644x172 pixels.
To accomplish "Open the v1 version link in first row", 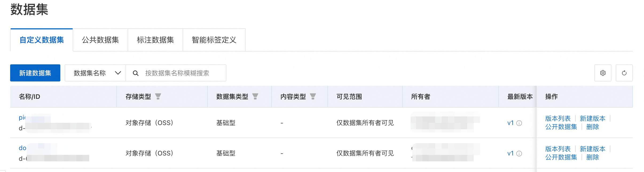I will coord(511,123).
